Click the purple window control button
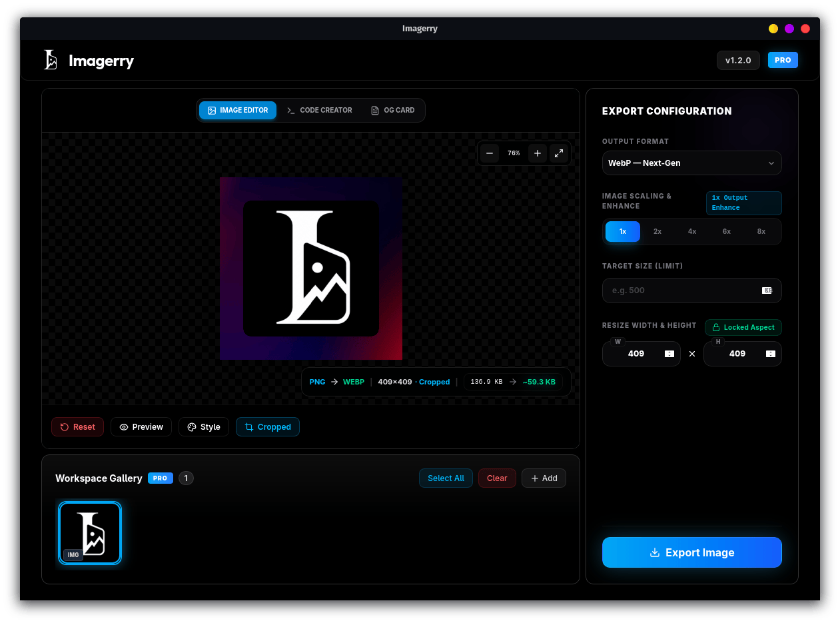This screenshot has height=623, width=840. point(789,29)
